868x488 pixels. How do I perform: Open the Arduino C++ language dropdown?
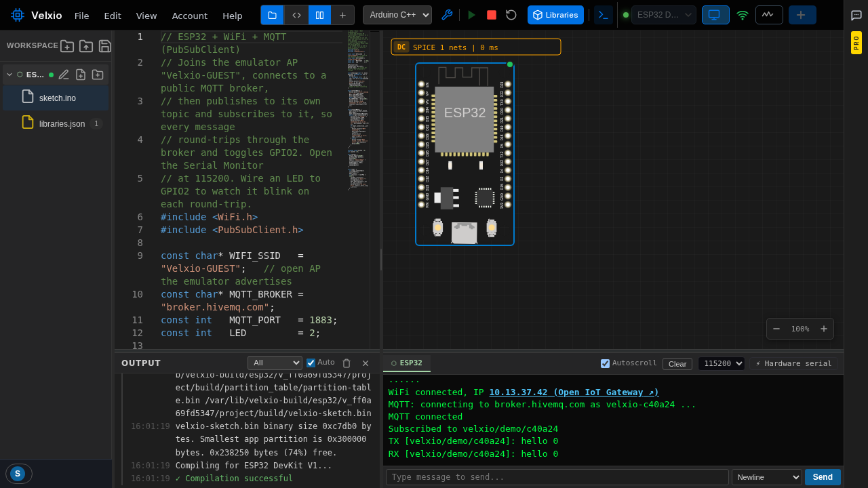click(397, 15)
